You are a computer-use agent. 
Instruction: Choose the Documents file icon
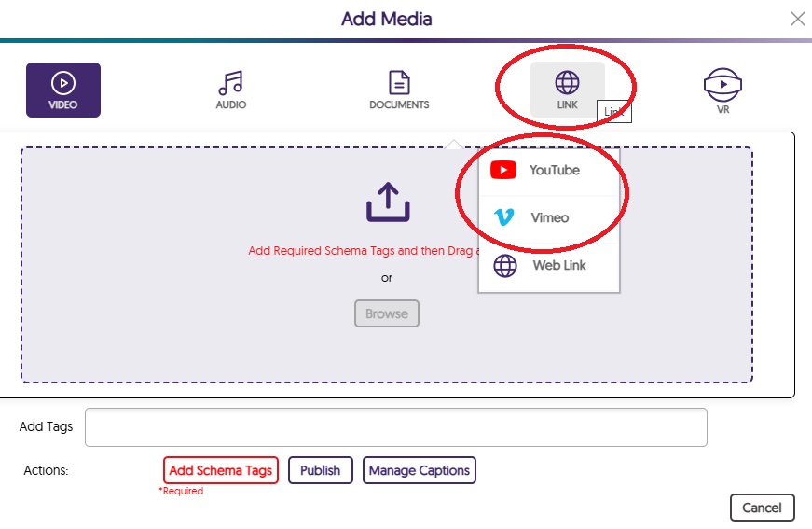[399, 83]
